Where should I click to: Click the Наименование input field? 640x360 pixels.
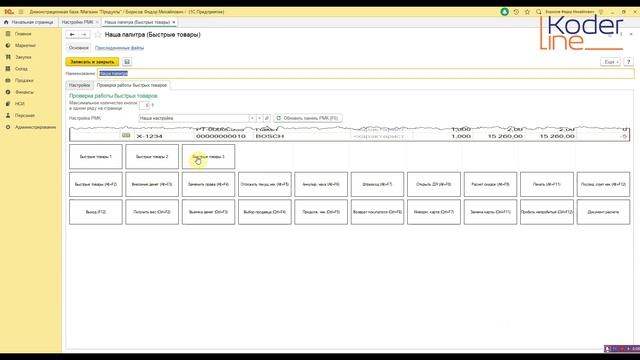(x=366, y=73)
